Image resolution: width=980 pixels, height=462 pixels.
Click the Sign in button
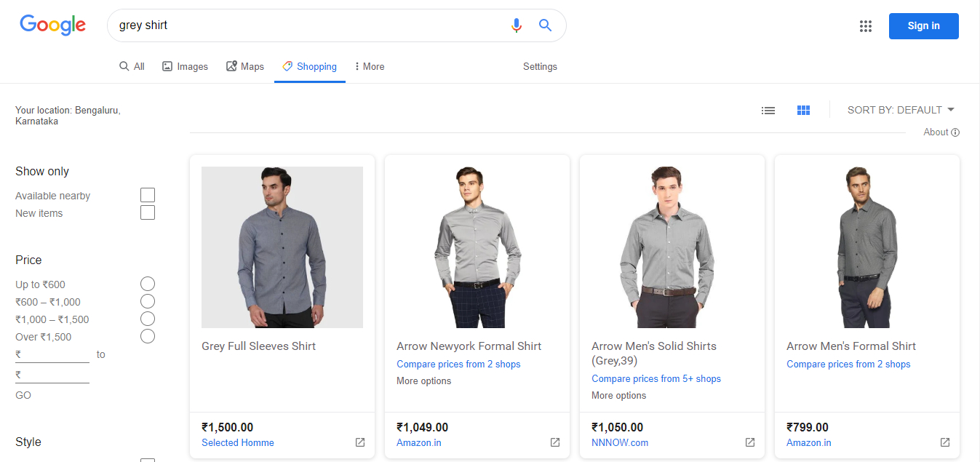click(x=923, y=26)
